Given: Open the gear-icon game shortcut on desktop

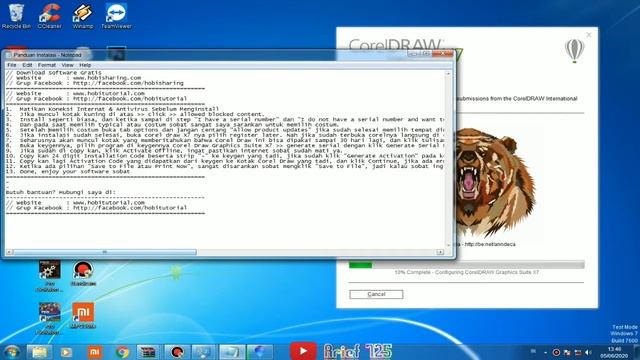Looking at the screenshot, I should tap(49, 276).
